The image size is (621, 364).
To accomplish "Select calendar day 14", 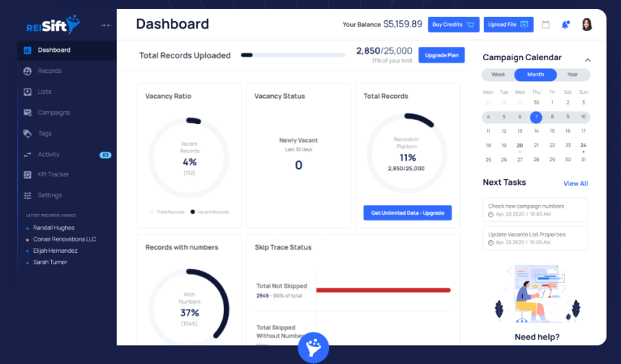I will point(536,131).
